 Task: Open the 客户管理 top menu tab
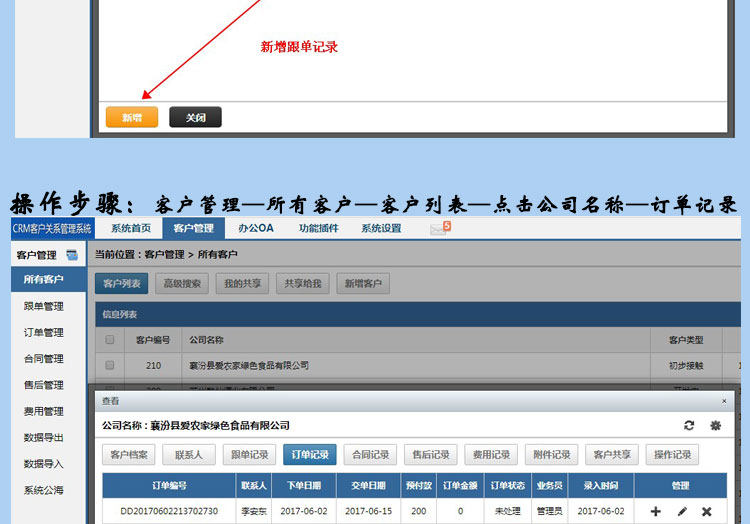pos(193,229)
